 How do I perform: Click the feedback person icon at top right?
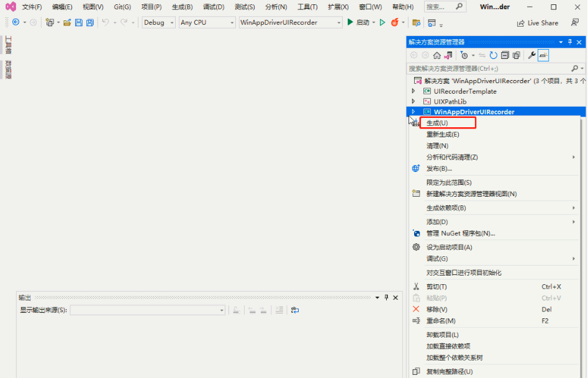[x=575, y=22]
